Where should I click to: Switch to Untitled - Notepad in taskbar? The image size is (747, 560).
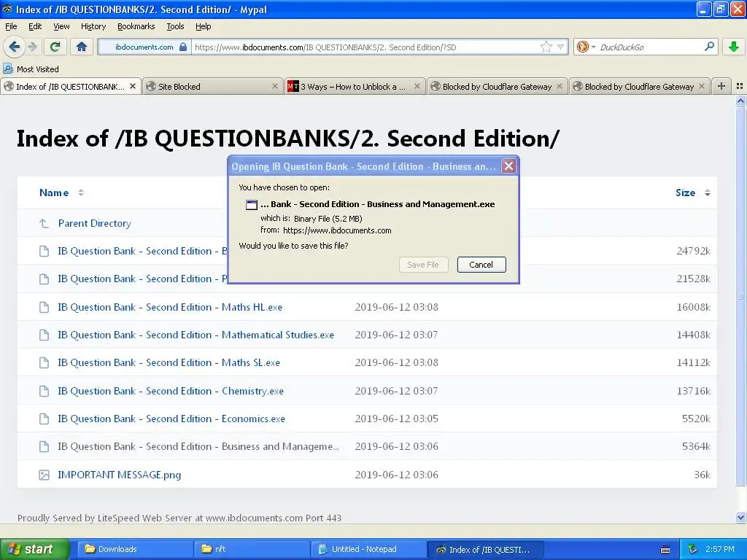[368, 549]
